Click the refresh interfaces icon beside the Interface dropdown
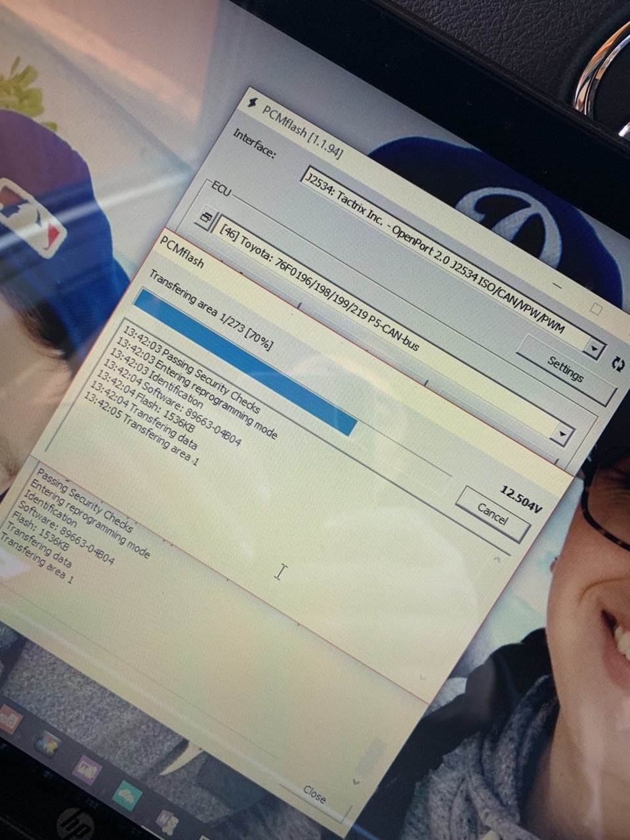Screen dimensions: 630x840 pyautogui.click(x=617, y=364)
